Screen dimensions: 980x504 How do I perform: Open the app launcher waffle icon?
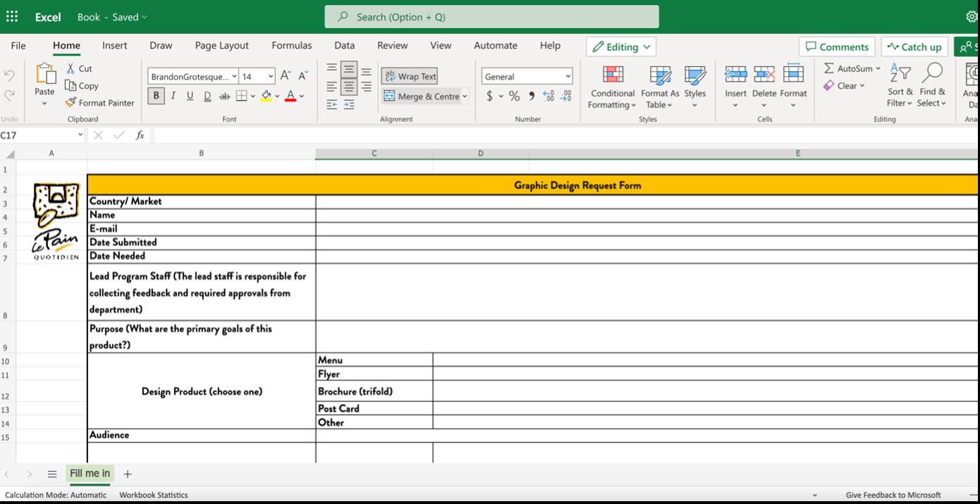pyautogui.click(x=12, y=17)
